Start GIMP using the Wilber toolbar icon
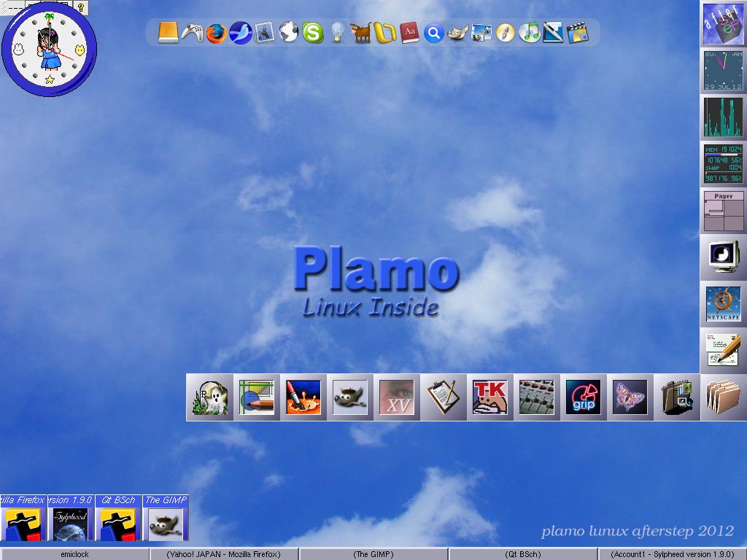The image size is (747, 560). (457, 33)
